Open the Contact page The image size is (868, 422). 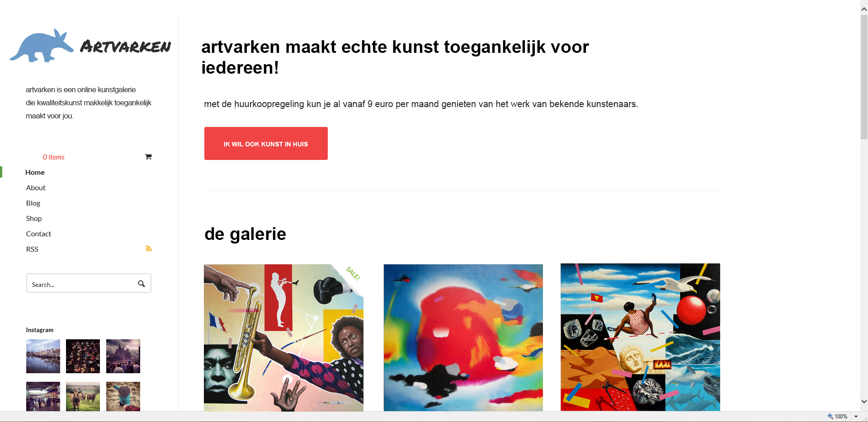click(38, 234)
